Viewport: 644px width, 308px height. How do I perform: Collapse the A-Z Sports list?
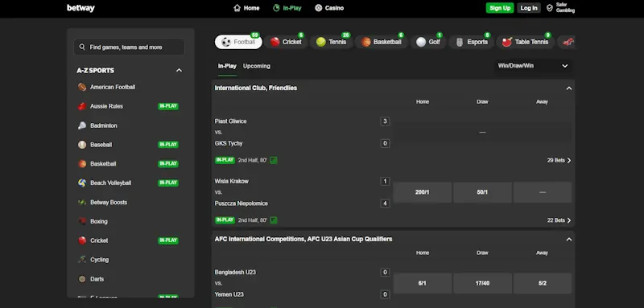pyautogui.click(x=179, y=70)
